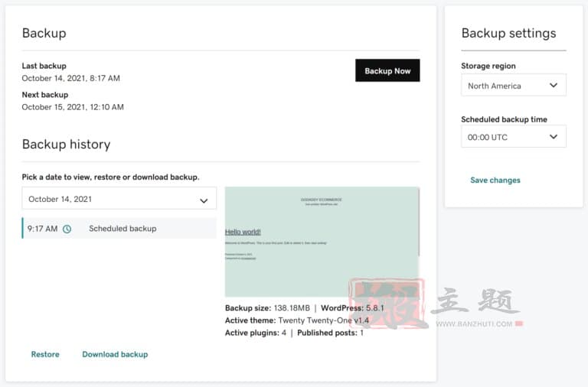Screen dimensions: 588x387
Task: Click the Storage region chevron arrow
Action: [x=553, y=86]
